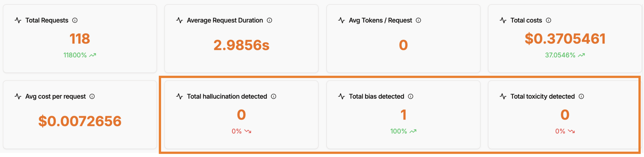
Task: Click the 37.0546% cost trend indicator
Action: coord(565,55)
